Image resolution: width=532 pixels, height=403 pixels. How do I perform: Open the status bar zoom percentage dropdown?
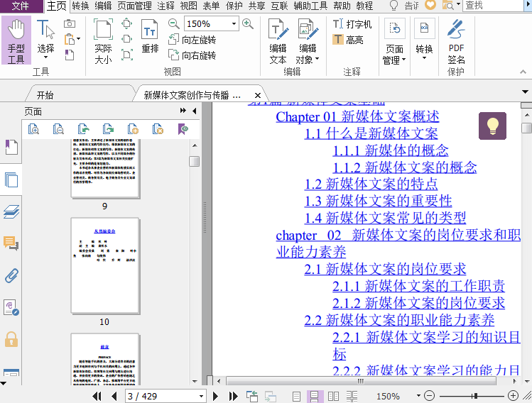point(418,395)
